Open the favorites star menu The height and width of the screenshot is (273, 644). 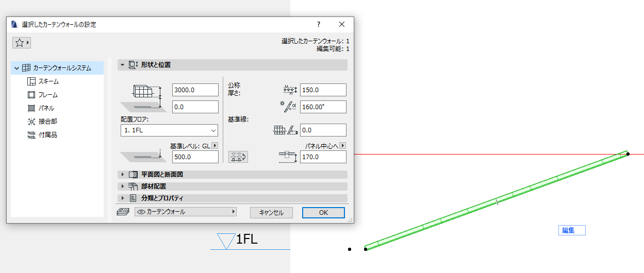(x=22, y=43)
